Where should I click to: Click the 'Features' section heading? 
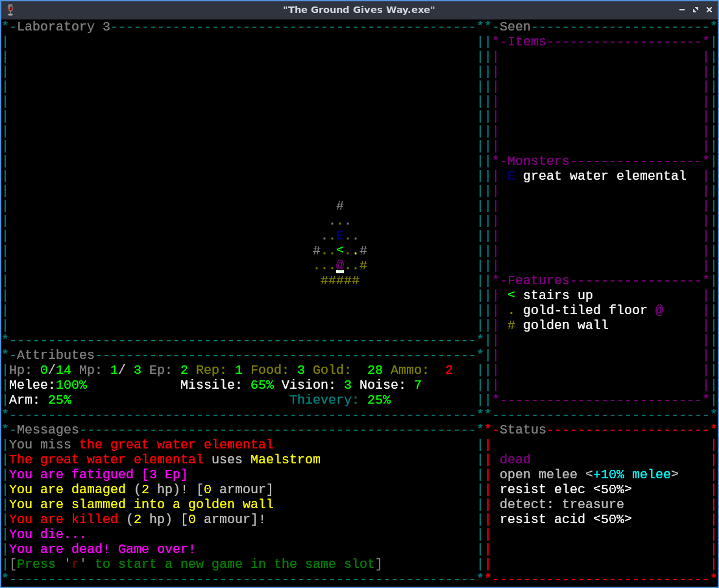pyautogui.click(x=539, y=280)
